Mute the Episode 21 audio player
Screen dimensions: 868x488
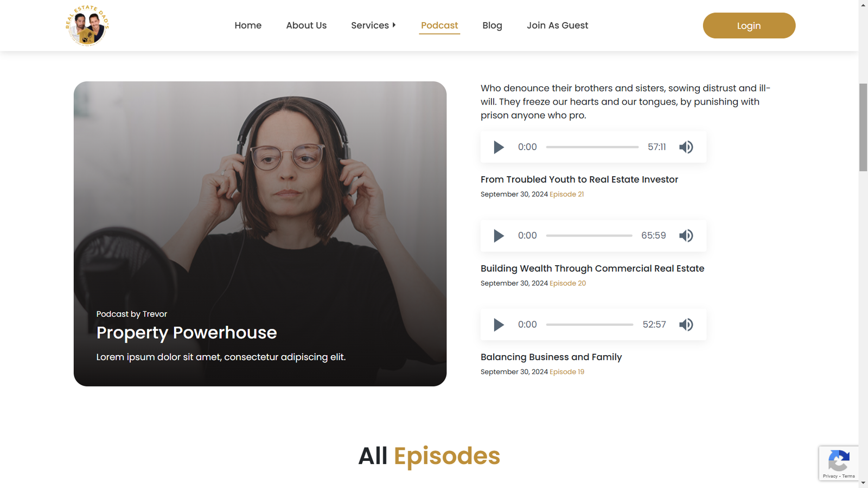[x=686, y=147]
